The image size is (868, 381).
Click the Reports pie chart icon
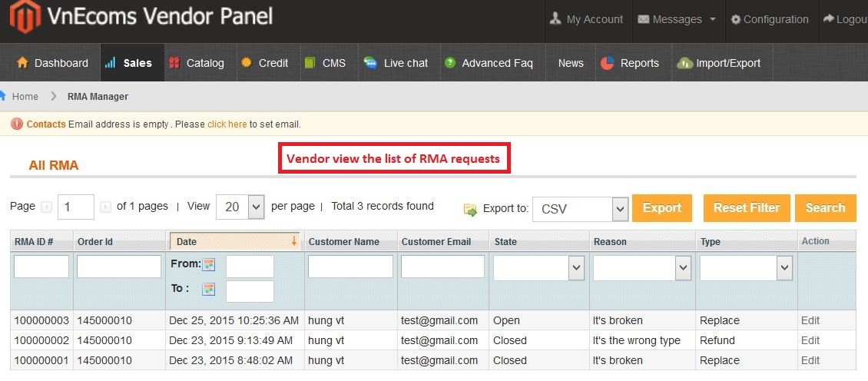(x=608, y=63)
